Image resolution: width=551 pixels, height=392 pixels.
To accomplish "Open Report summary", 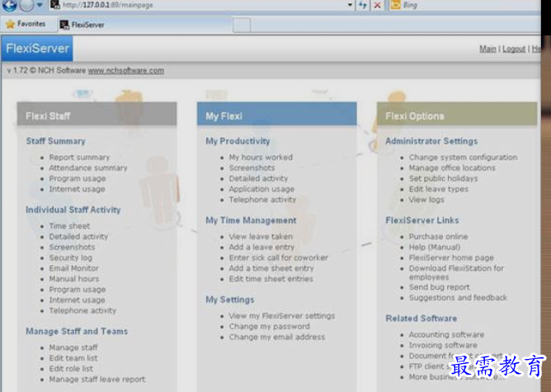I will pos(79,157).
